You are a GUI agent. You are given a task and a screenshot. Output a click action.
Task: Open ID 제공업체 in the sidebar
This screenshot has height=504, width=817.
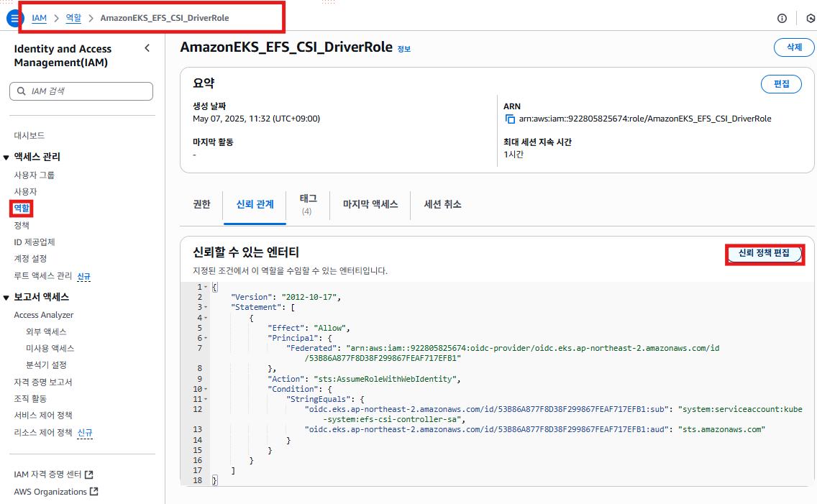pyautogui.click(x=35, y=242)
